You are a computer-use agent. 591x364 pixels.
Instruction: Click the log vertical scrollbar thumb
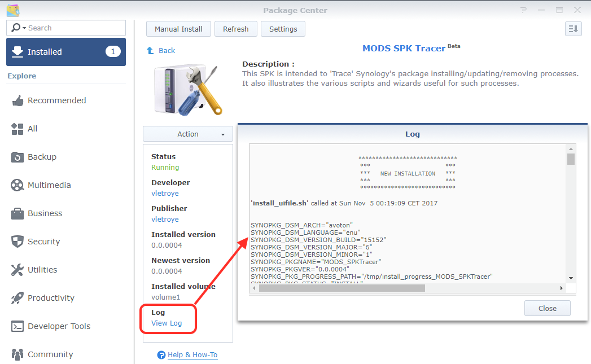coord(571,159)
